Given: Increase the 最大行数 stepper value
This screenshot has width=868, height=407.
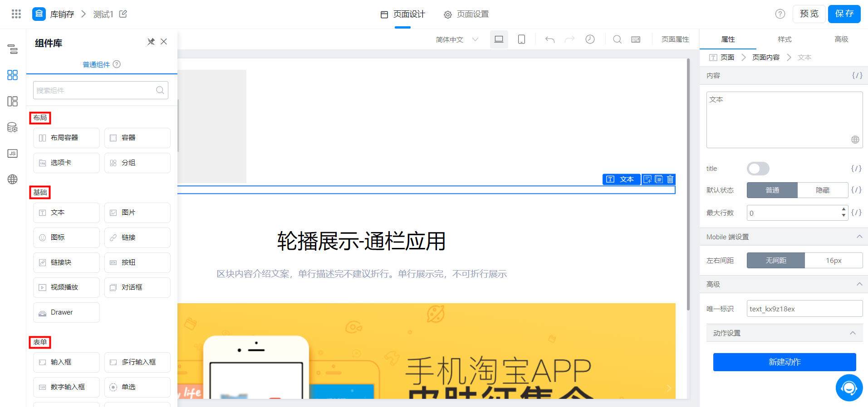Looking at the screenshot, I should (x=843, y=209).
